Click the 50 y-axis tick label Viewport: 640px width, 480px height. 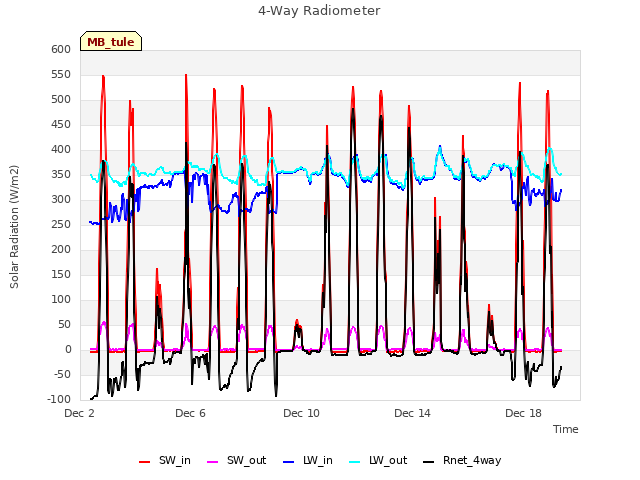click(65, 324)
